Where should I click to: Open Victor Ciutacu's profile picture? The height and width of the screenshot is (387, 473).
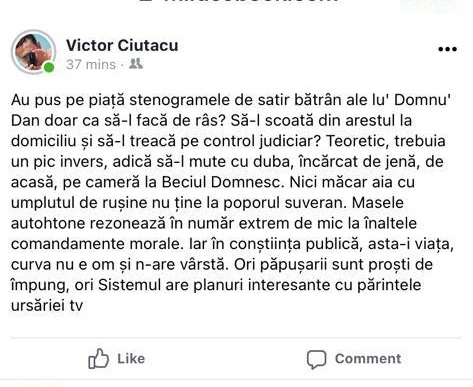coord(33,52)
